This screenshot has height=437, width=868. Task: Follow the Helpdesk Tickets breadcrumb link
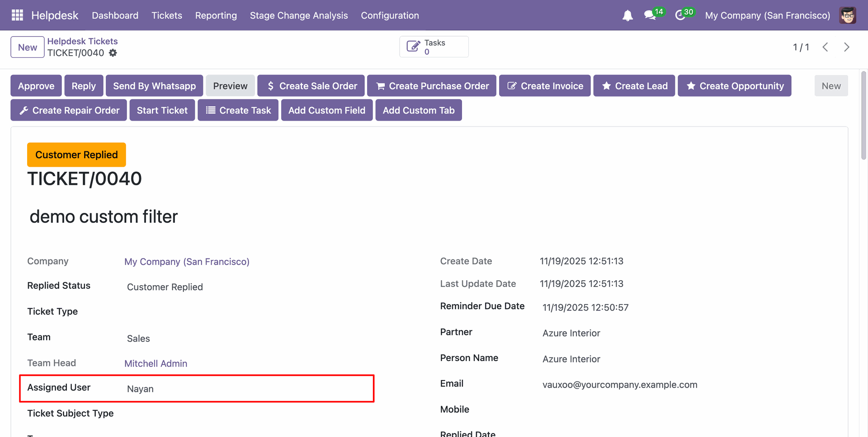coord(82,41)
